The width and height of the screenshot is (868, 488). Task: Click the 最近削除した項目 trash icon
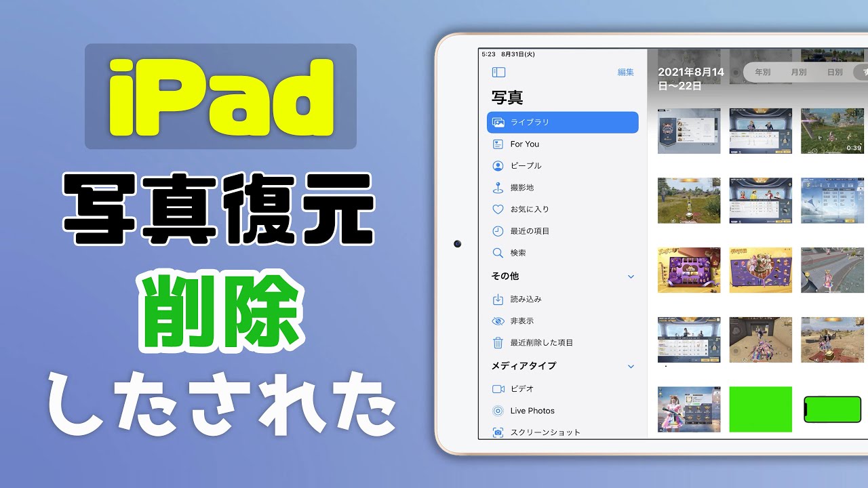[498, 342]
